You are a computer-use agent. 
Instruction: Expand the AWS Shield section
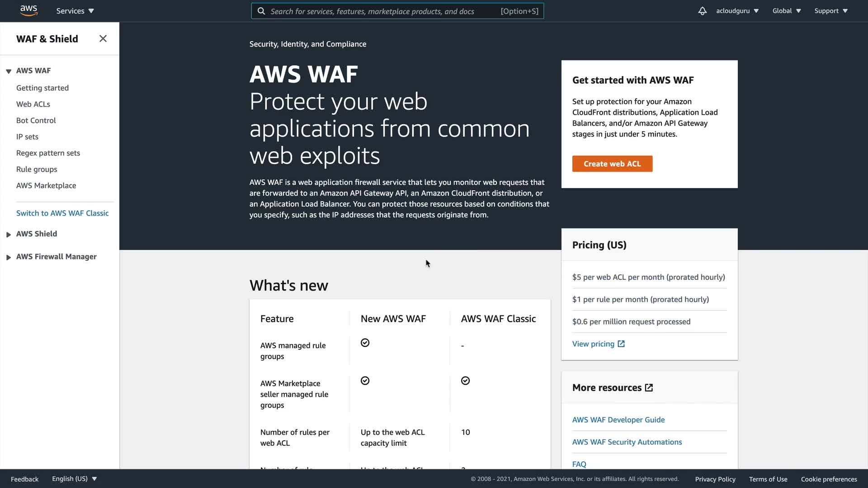click(9, 234)
